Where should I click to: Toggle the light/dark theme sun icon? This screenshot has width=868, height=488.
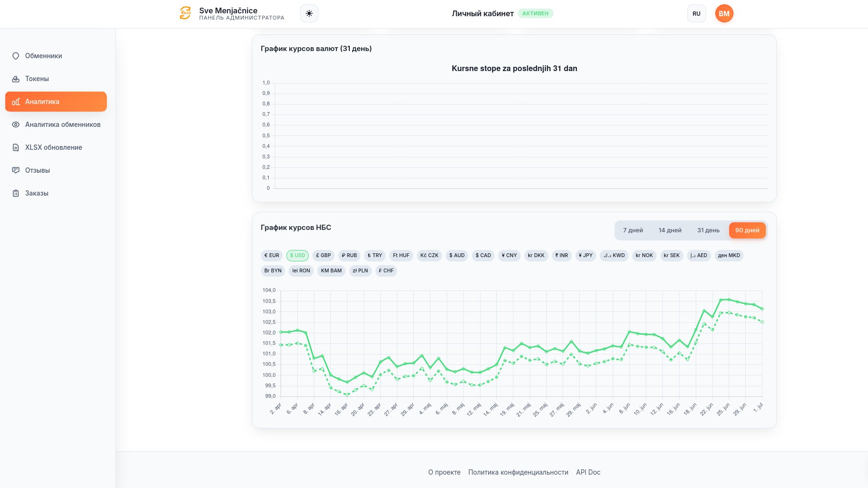coord(309,13)
